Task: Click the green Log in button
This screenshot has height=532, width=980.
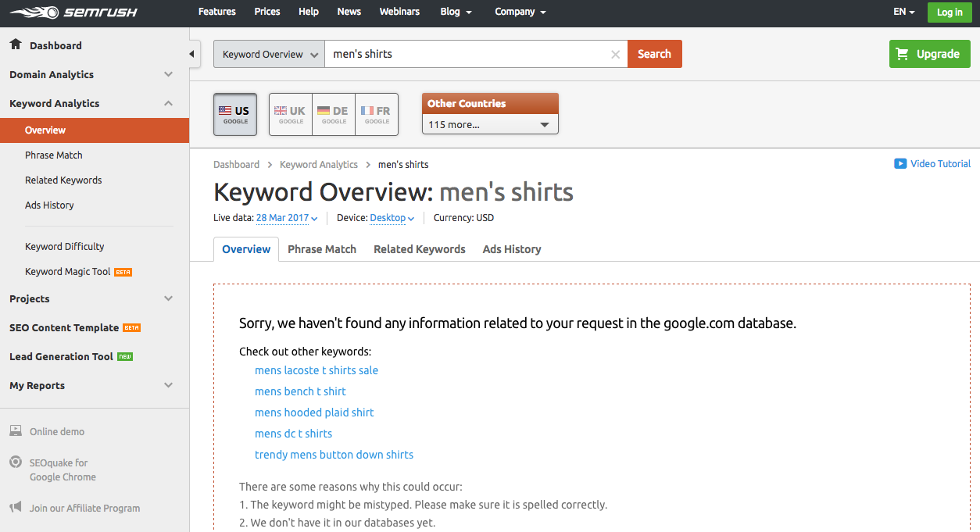Action: pyautogui.click(x=950, y=12)
